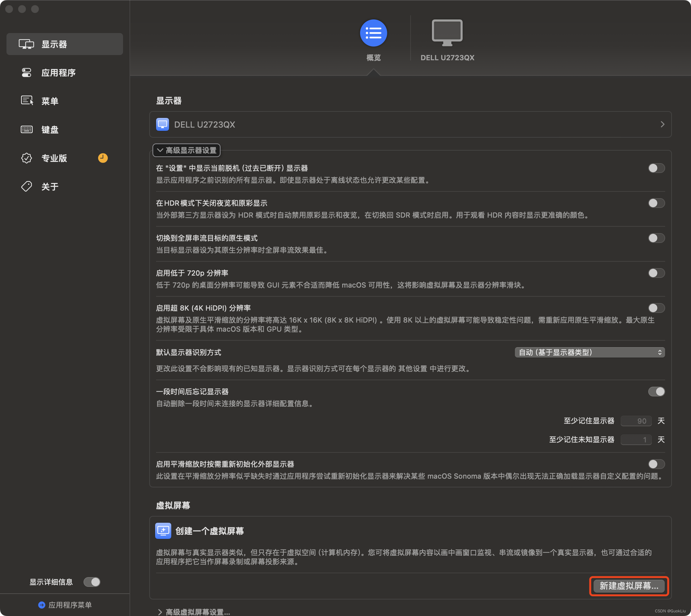Click the orange clock badge beside 专业版
The image size is (691, 616).
point(103,158)
